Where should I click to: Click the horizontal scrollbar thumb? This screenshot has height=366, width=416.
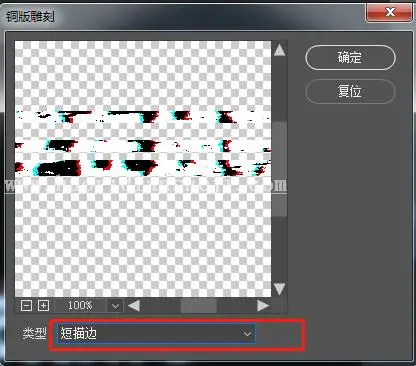199,306
